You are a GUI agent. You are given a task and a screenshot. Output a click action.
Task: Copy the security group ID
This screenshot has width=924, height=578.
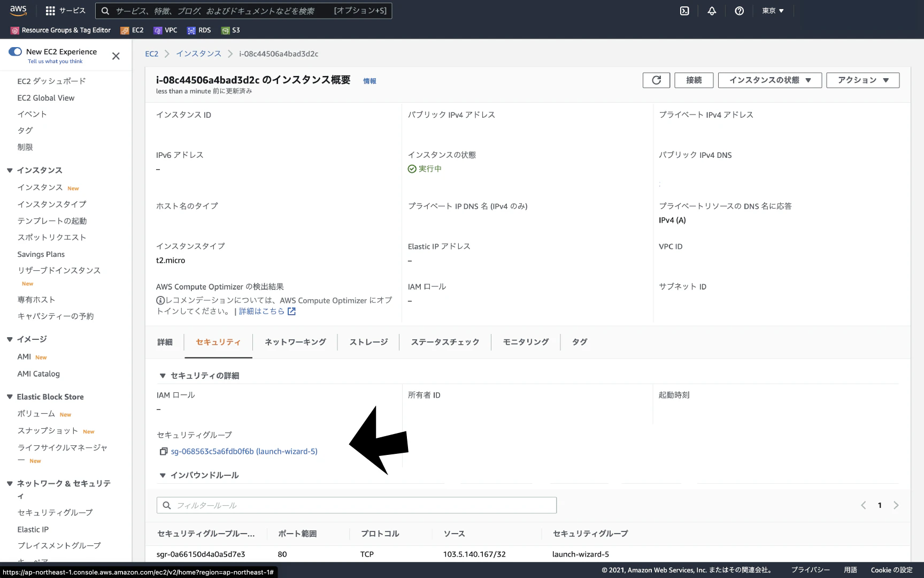[x=164, y=452]
